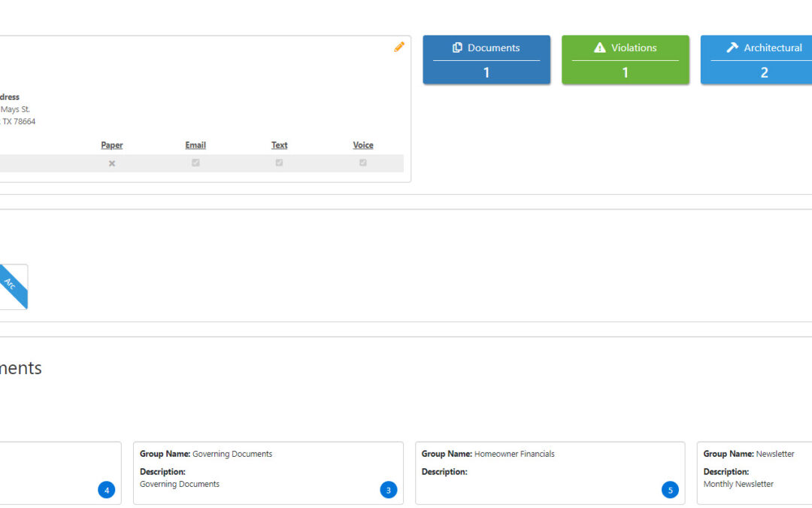Click the Text column header
This screenshot has width=812, height=508.
(279, 145)
